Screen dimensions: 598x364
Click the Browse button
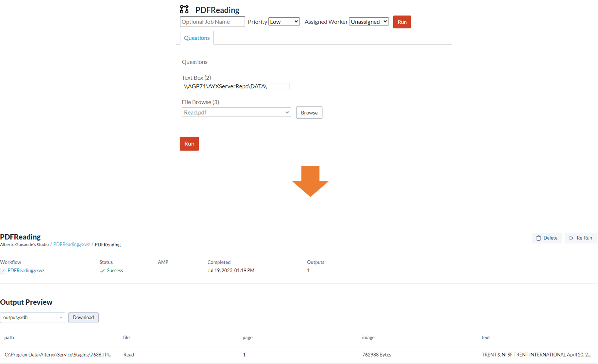(x=309, y=113)
